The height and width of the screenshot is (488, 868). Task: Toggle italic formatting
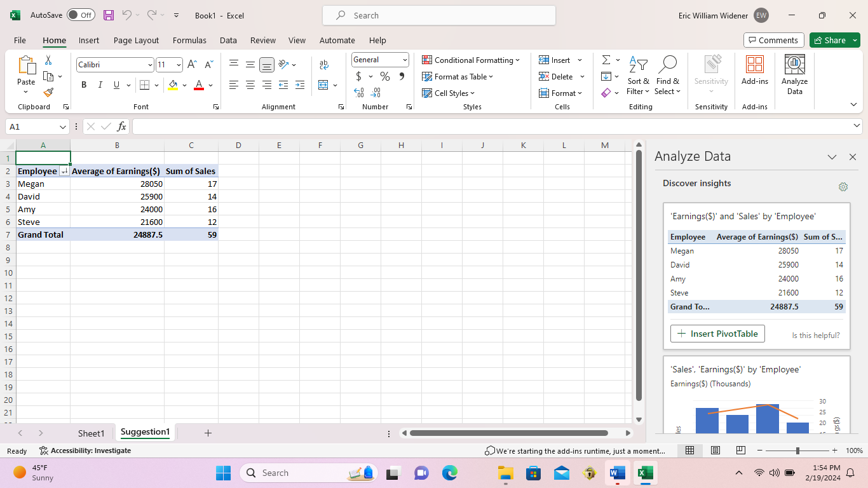coord(100,84)
